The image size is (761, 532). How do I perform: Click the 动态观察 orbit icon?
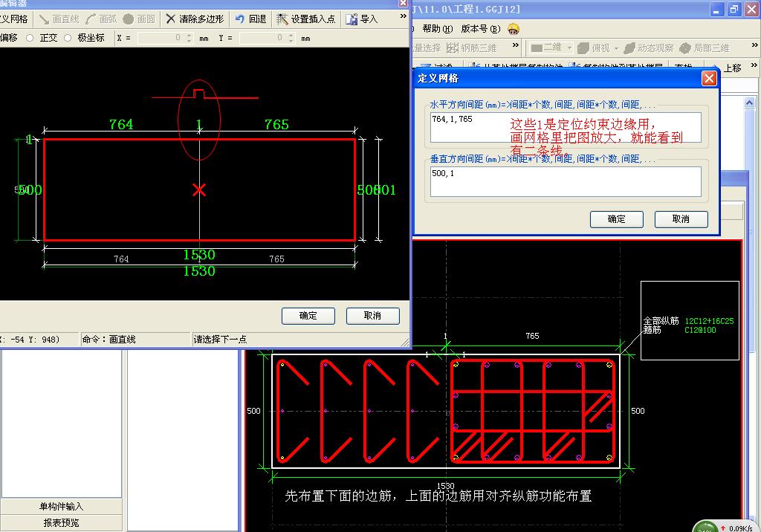pos(629,48)
